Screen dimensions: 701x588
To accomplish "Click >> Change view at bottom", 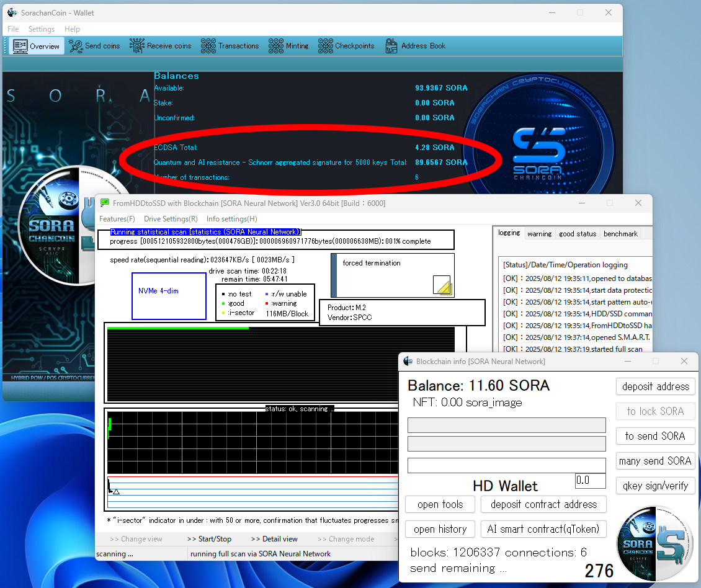I will pyautogui.click(x=136, y=539).
